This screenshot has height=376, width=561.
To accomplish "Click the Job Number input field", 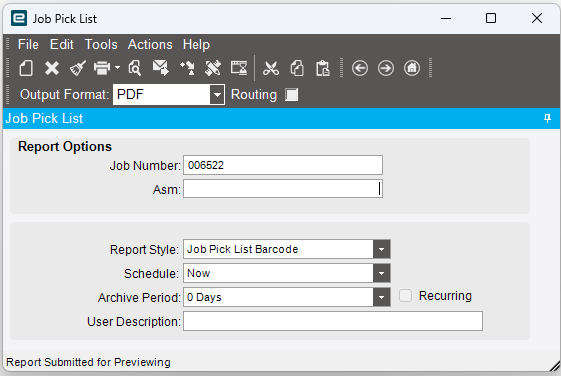I will (x=283, y=165).
